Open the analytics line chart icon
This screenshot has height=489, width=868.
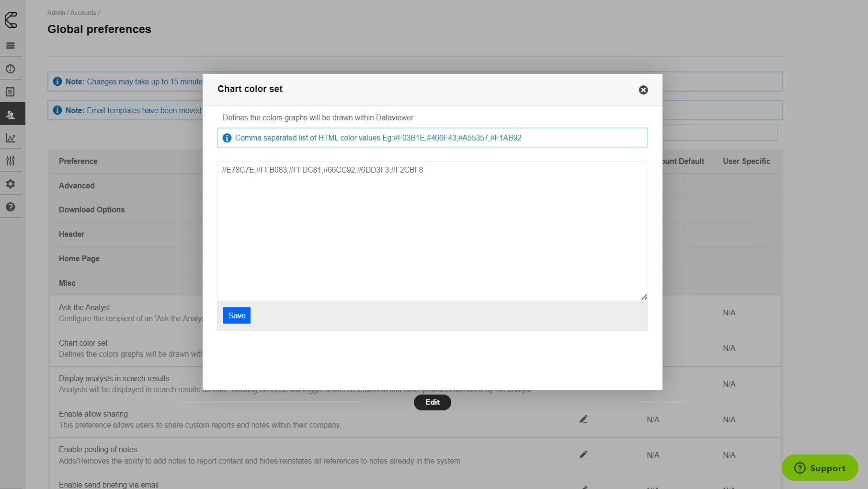(x=11, y=138)
